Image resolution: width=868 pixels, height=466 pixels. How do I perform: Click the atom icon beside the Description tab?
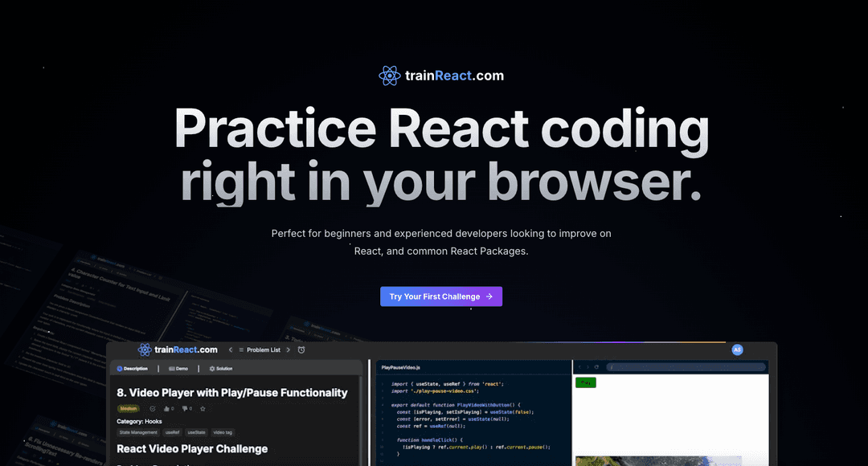(120, 369)
